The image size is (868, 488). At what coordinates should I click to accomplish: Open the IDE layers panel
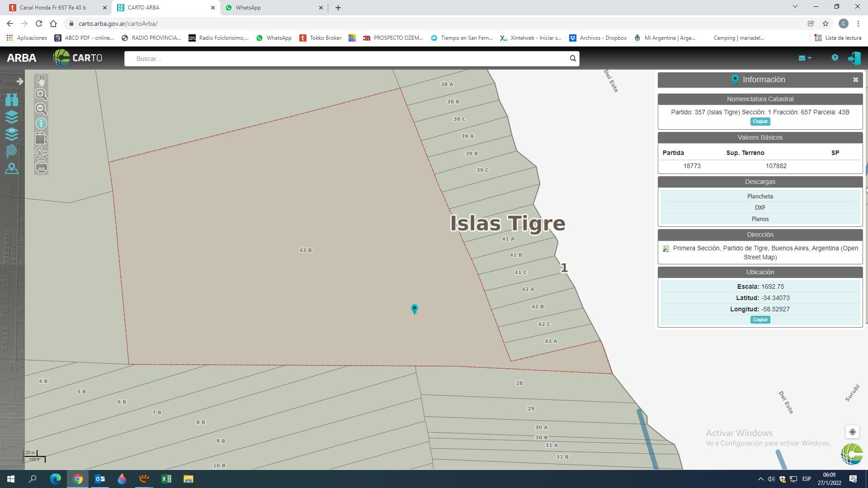(12, 134)
